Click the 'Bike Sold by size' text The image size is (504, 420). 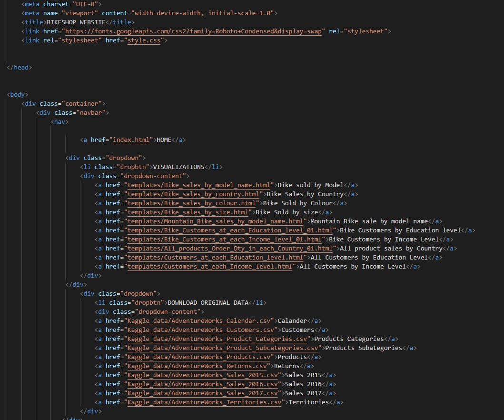pyautogui.click(x=287, y=212)
